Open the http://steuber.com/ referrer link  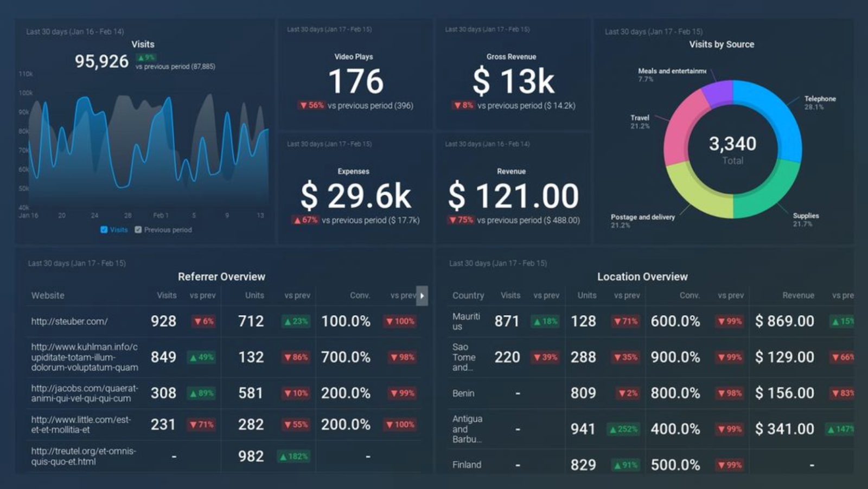click(x=69, y=321)
